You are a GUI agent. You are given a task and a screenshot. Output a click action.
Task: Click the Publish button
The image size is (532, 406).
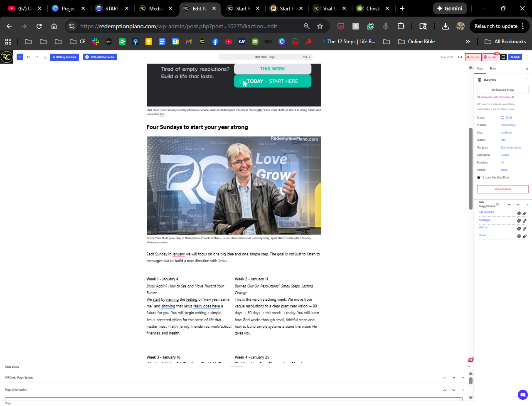coord(515,57)
